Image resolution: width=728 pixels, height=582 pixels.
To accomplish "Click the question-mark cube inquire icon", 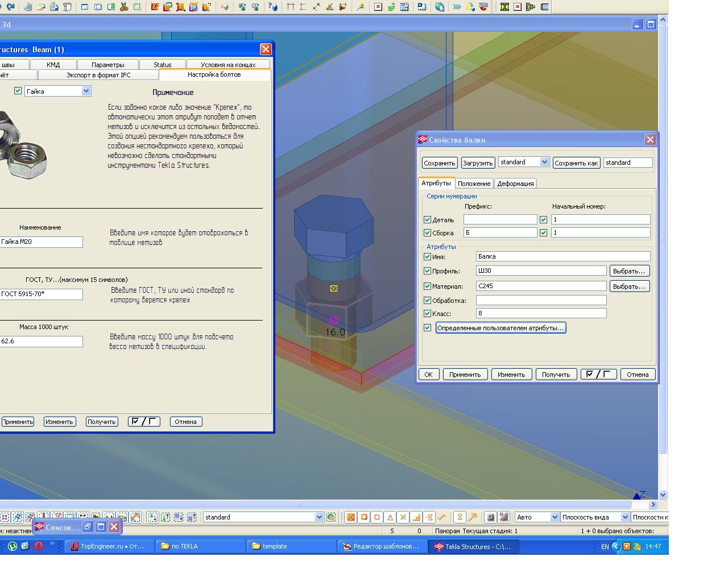I will coord(273,7).
